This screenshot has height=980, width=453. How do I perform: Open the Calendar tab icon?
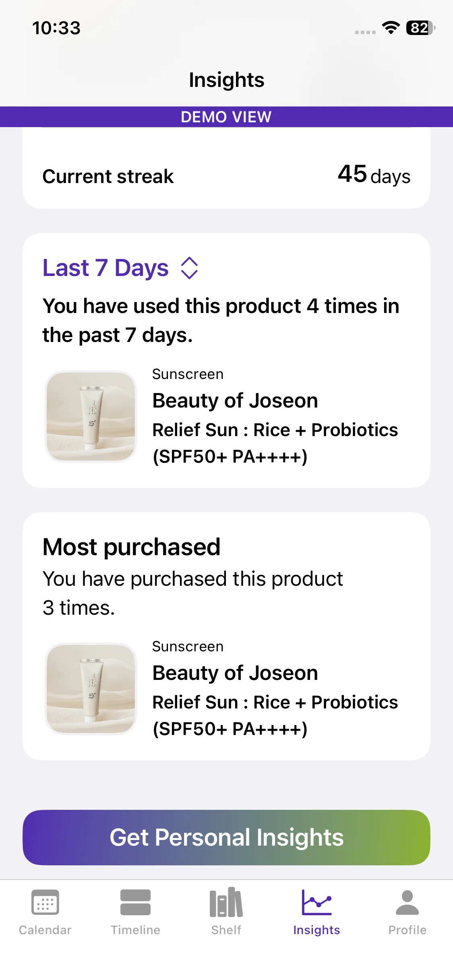point(45,902)
